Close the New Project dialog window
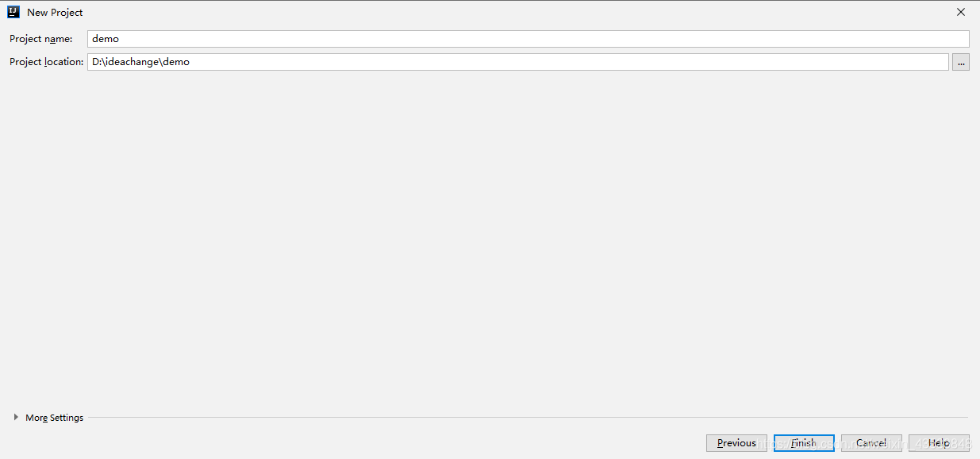This screenshot has width=980, height=459. (x=961, y=12)
